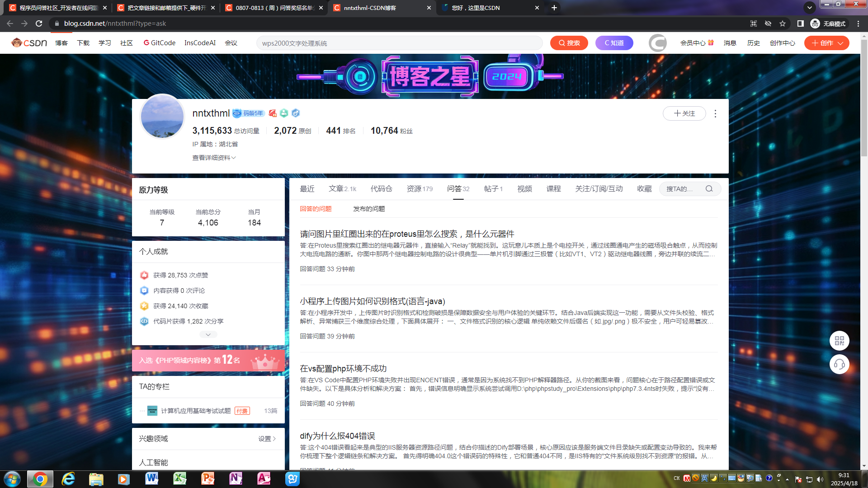Launch PowerPoint from the taskbar
Image resolution: width=868 pixels, height=488 pixels.
[208, 479]
